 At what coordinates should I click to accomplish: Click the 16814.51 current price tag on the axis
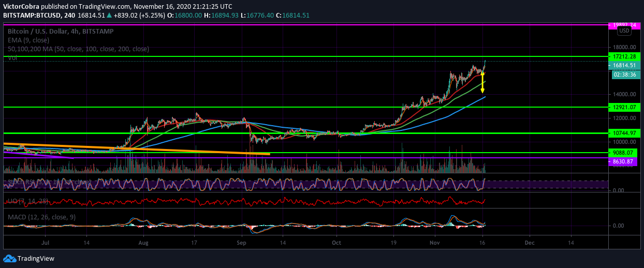click(x=624, y=65)
